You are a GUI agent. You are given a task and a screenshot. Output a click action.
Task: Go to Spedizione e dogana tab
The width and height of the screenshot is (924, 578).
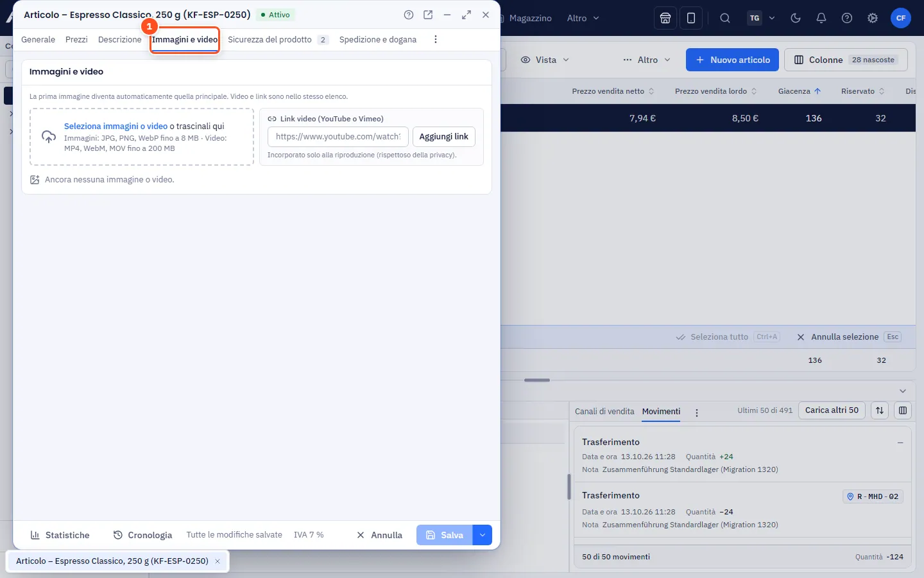click(378, 39)
